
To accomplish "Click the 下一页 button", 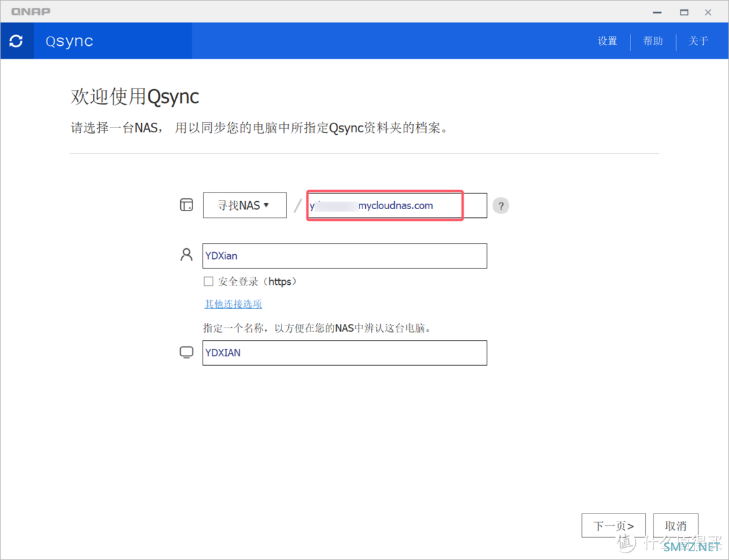I will click(613, 526).
